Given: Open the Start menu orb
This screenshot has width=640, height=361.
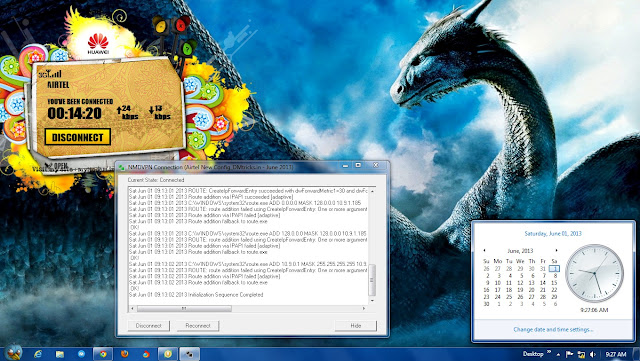Looking at the screenshot, I should (x=13, y=352).
